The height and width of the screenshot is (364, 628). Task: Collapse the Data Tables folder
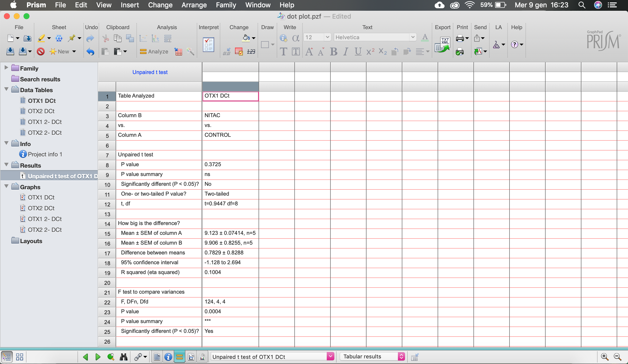pyautogui.click(x=6, y=89)
